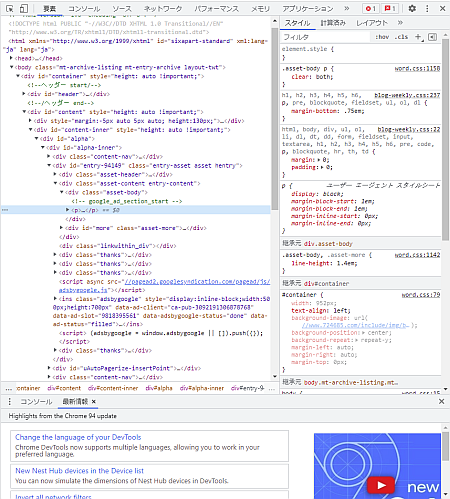
Task: Expand the selected p element node
Action: click(67, 210)
